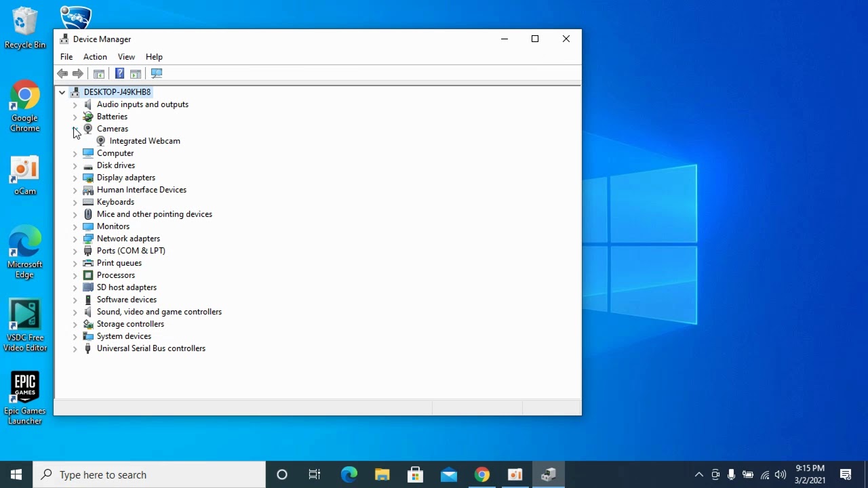This screenshot has width=868, height=488.
Task: Expand Sound, video and game controllers
Action: [x=75, y=312]
